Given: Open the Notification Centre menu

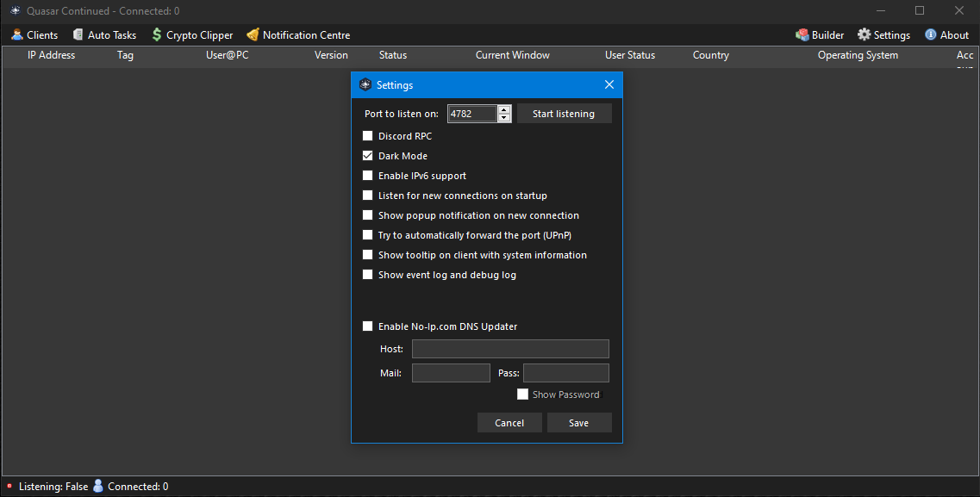Looking at the screenshot, I should coord(298,35).
